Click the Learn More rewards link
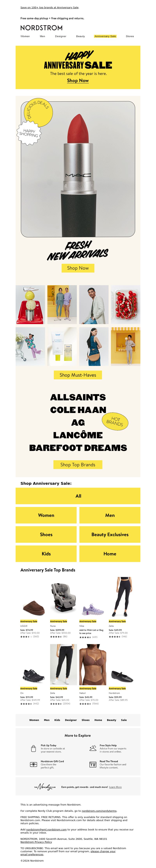This screenshot has height=868, width=156. [115, 787]
